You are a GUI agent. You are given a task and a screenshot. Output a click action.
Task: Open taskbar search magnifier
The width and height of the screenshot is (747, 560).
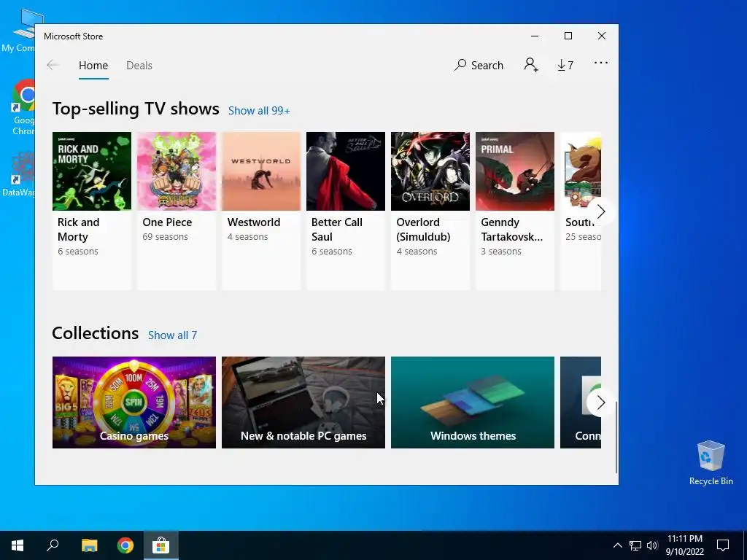(x=53, y=545)
